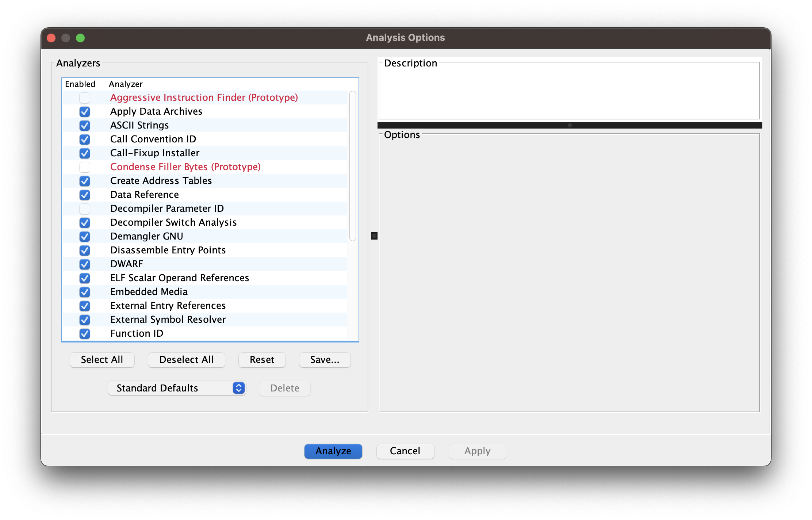The image size is (812, 520).
Task: Click the Deselect All button
Action: pos(186,360)
